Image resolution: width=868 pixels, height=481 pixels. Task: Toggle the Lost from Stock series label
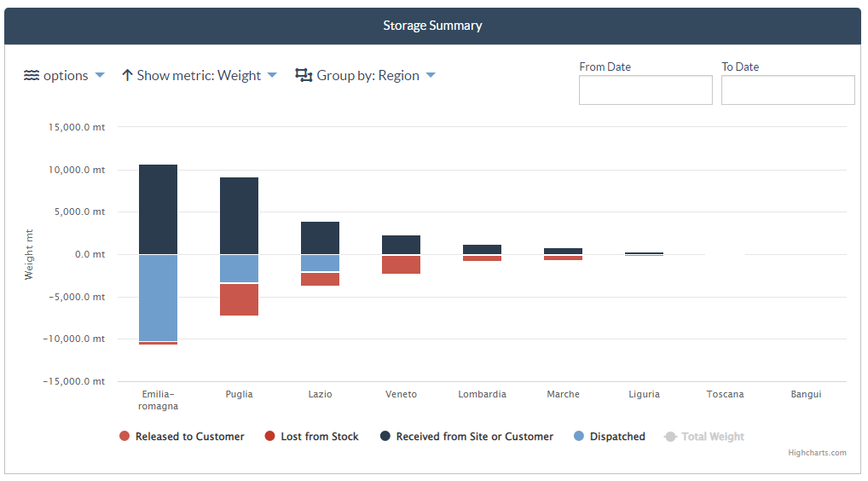pos(320,437)
